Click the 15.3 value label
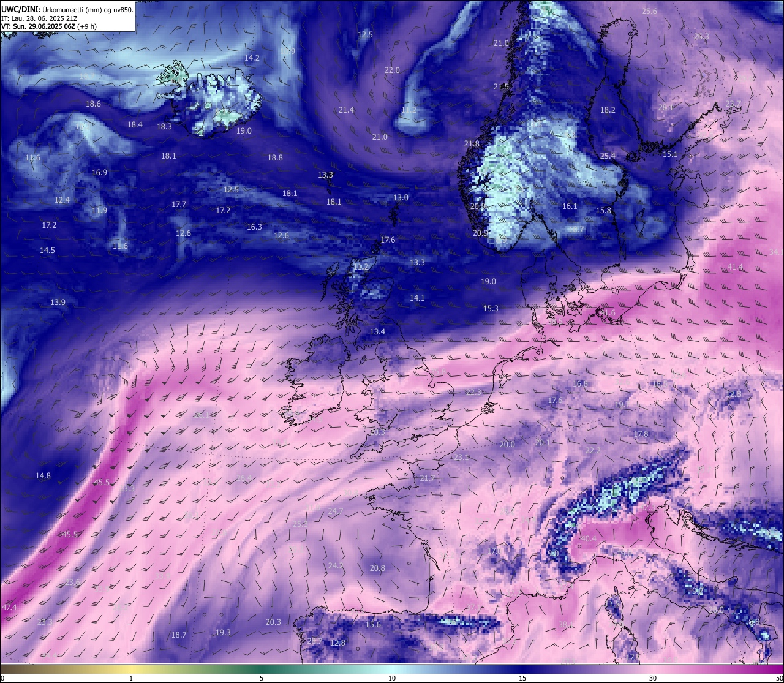The image size is (784, 683). tap(491, 309)
